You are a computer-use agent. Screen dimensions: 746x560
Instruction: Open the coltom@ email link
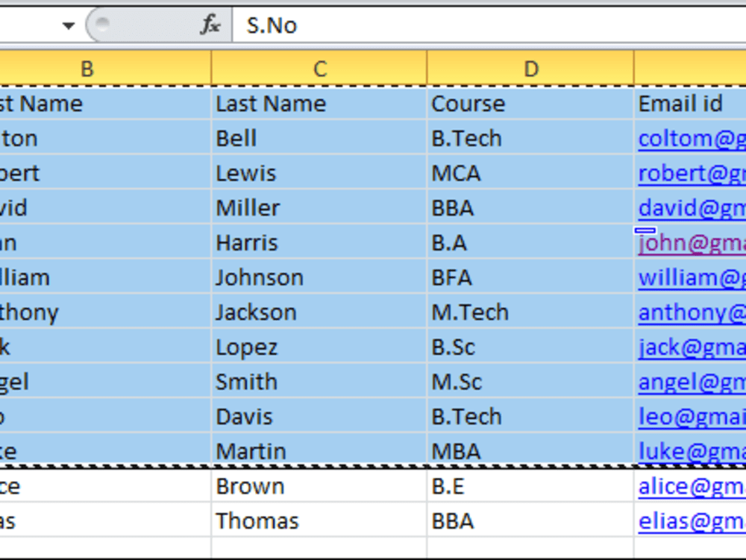[692, 139]
